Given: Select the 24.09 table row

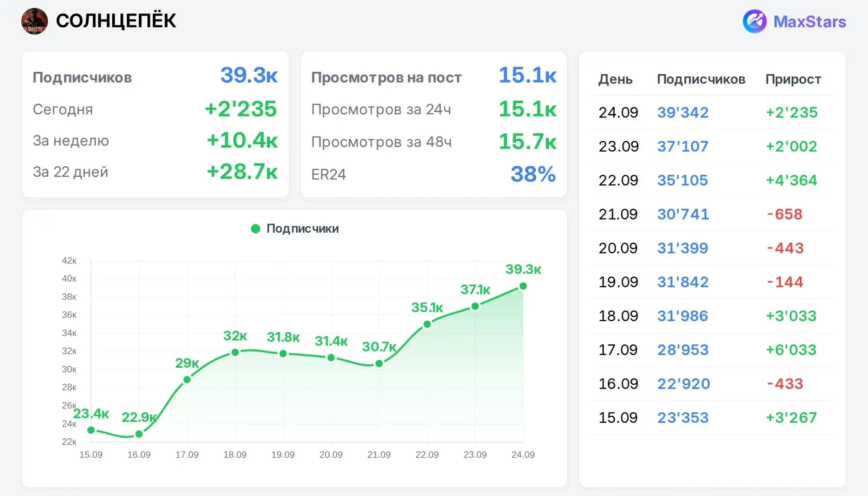Looking at the screenshot, I should pyautogui.click(x=712, y=112).
